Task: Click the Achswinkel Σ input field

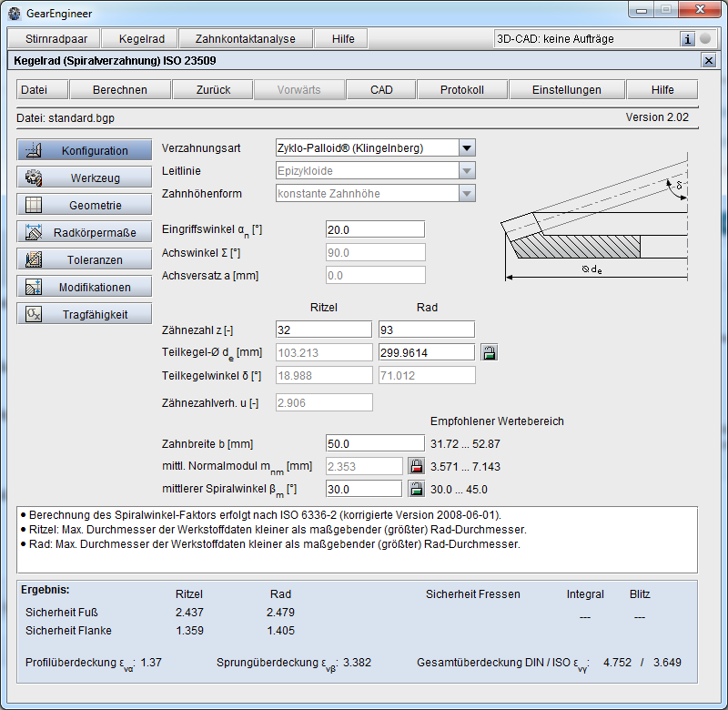Action: pos(375,253)
